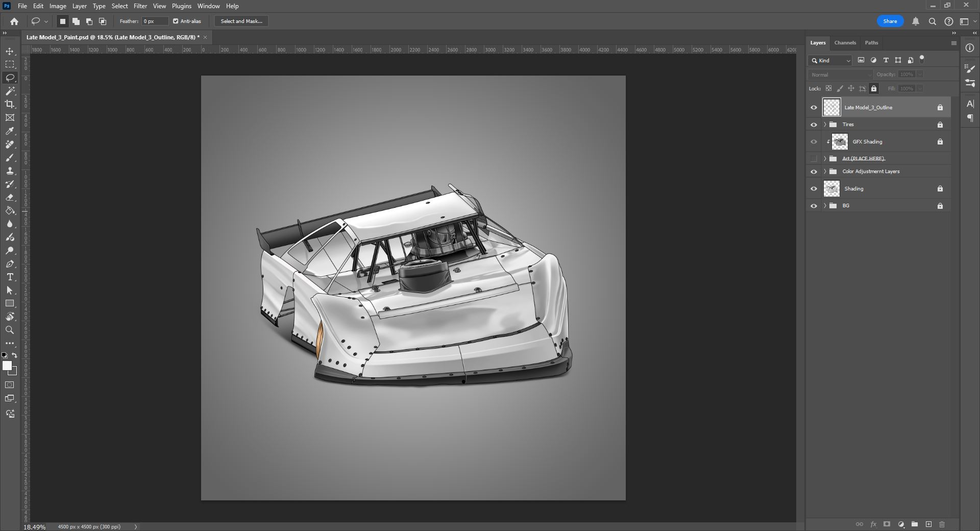Select the Lasso tool
The height and width of the screenshot is (531, 980).
pyautogui.click(x=10, y=78)
